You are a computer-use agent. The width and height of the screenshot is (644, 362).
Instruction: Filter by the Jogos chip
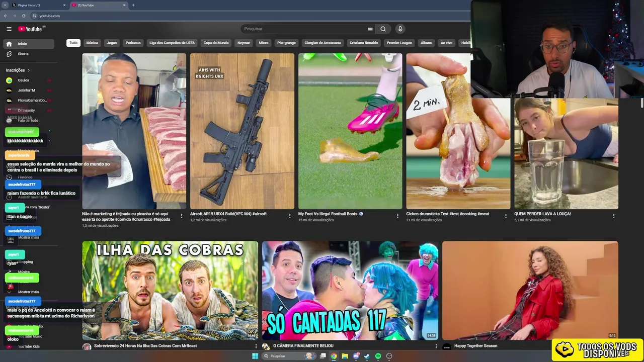tap(112, 43)
